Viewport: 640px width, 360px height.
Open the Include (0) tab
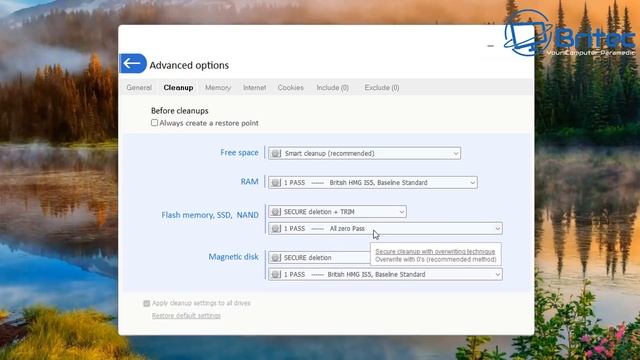pos(332,87)
